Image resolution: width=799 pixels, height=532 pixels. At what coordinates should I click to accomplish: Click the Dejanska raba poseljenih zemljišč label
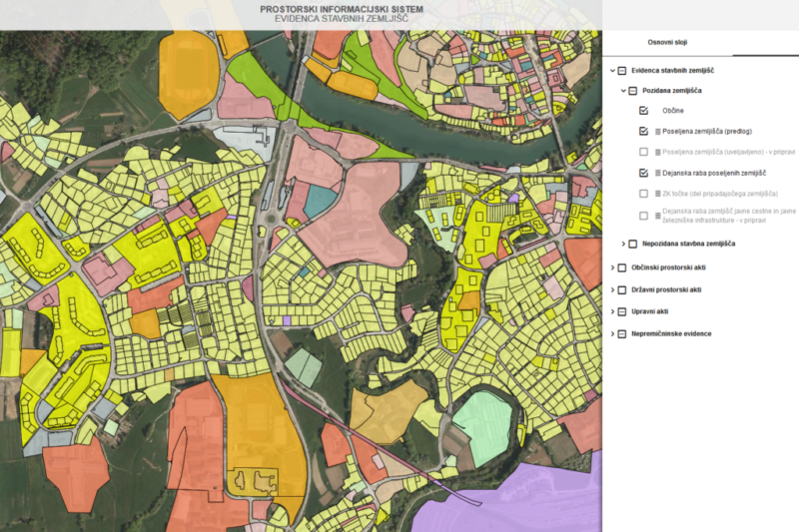click(714, 173)
